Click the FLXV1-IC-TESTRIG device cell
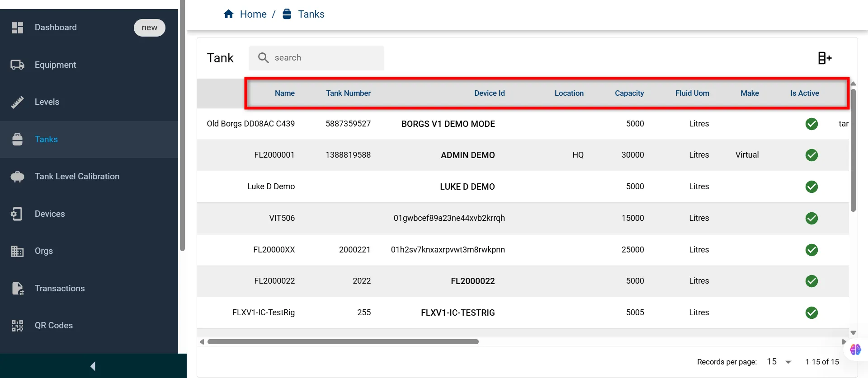Image resolution: width=868 pixels, height=378 pixels. (458, 313)
